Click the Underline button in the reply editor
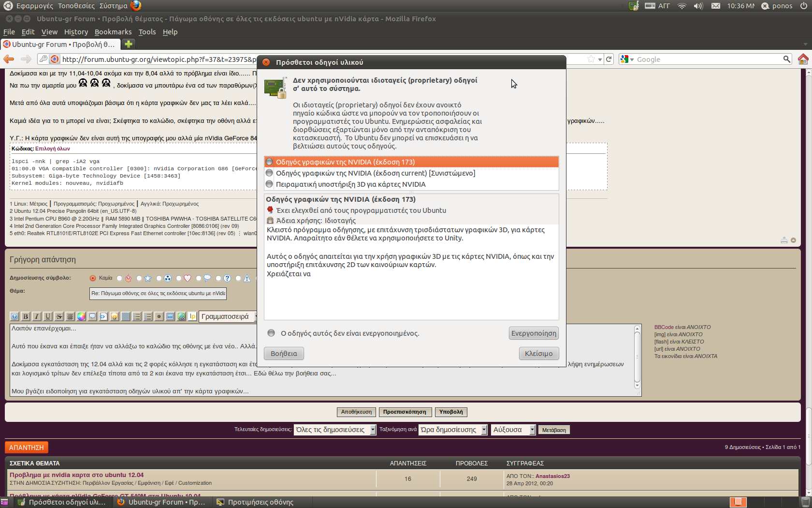This screenshot has height=508, width=812. 48,316
